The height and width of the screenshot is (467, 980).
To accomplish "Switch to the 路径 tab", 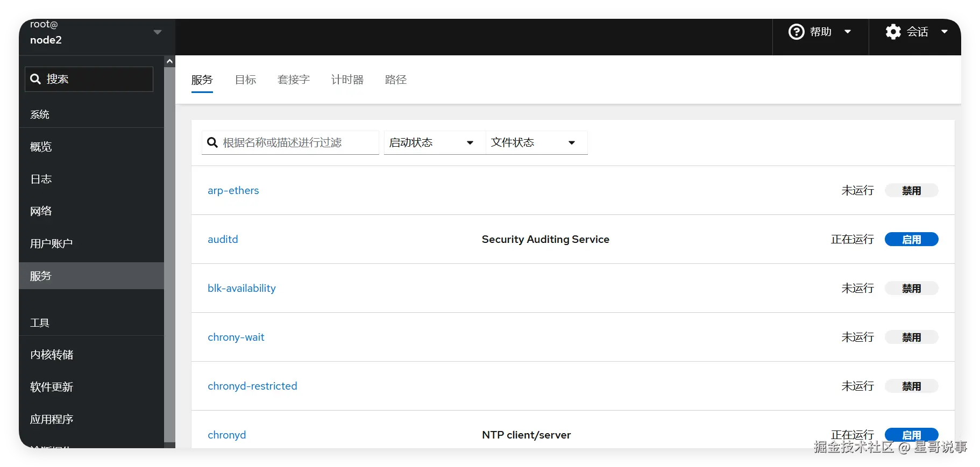I will coord(396,80).
